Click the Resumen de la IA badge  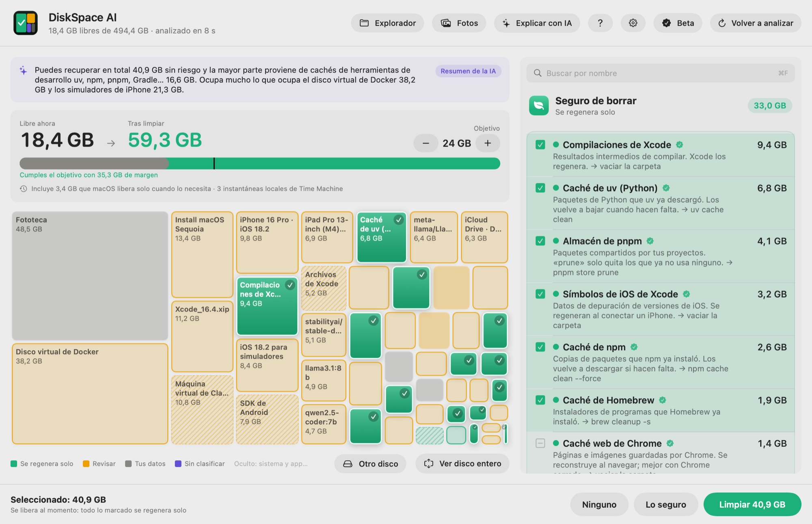coord(468,71)
